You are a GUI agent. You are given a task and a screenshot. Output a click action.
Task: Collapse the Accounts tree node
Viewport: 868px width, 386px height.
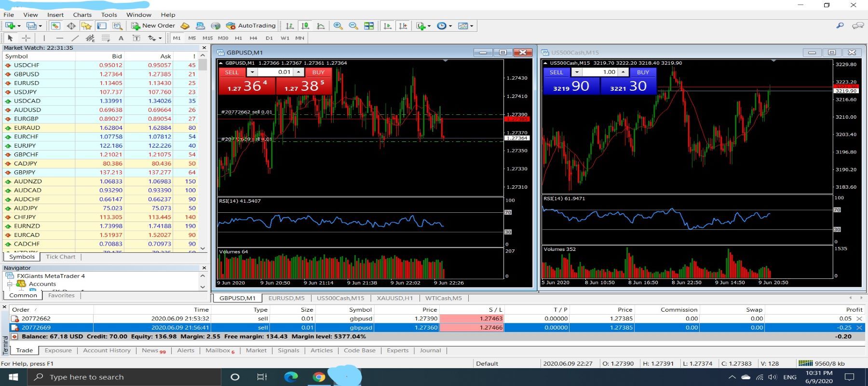tap(9, 284)
